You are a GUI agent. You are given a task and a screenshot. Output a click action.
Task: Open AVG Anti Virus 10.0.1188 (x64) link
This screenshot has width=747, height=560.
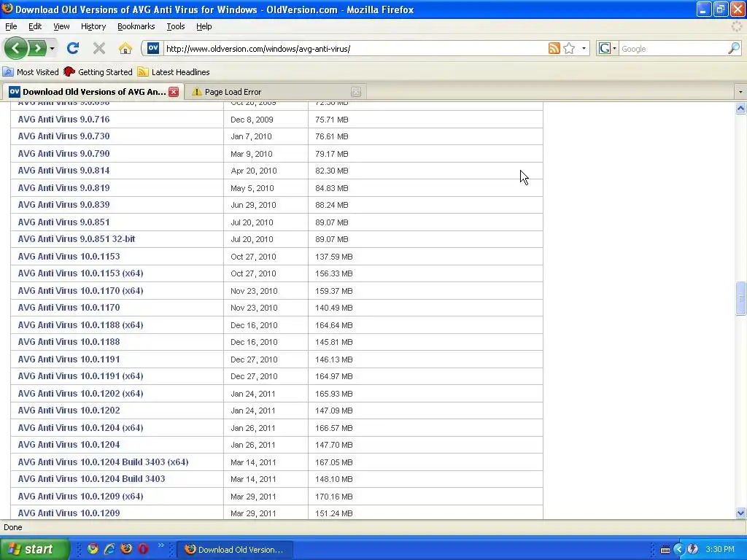coord(80,324)
